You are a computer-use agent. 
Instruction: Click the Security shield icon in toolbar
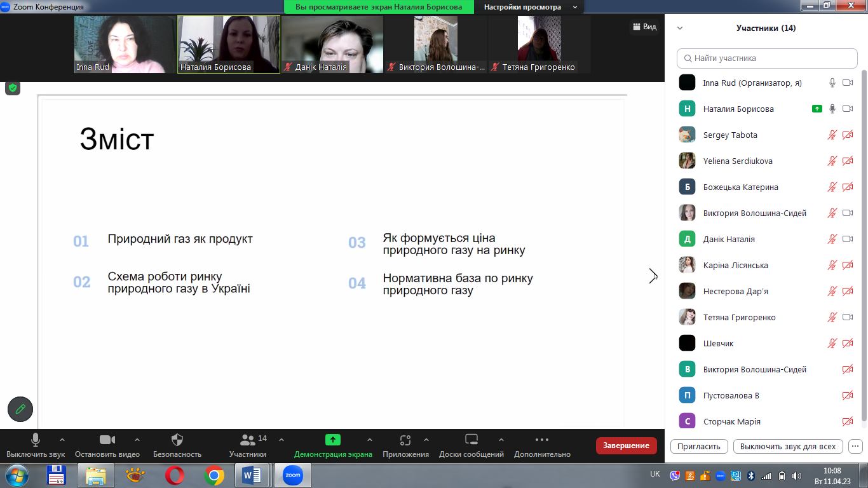click(x=177, y=440)
